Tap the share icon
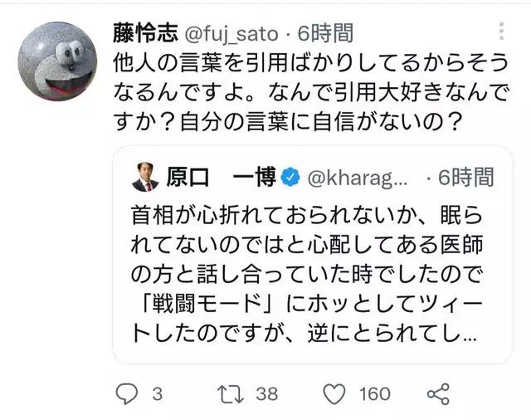This screenshot has width=531, height=420. point(437,393)
